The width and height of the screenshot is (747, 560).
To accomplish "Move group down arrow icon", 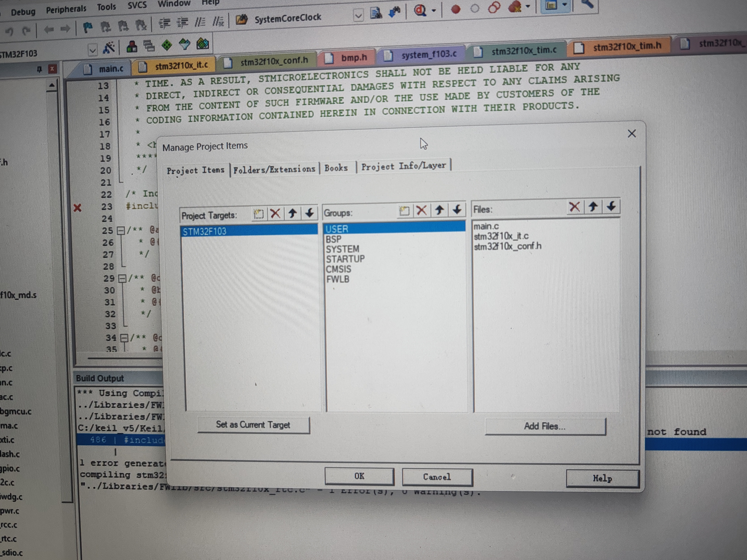I will pyautogui.click(x=457, y=210).
